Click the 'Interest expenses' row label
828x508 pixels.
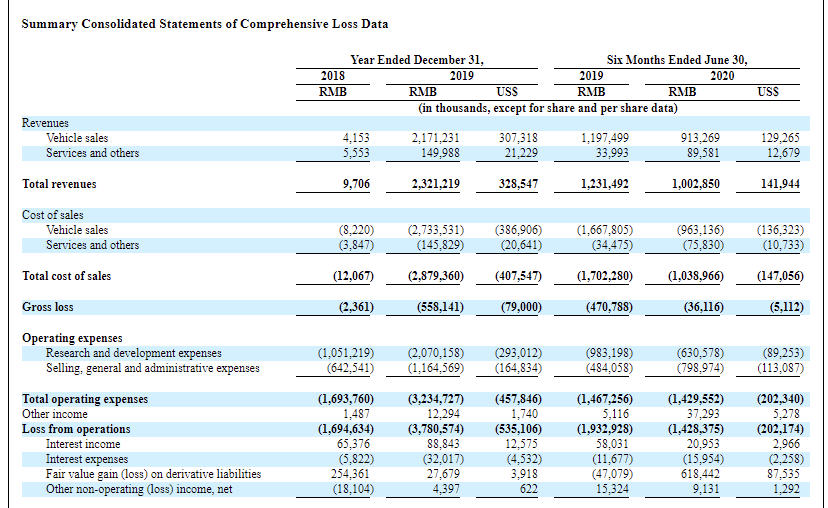[87, 459]
